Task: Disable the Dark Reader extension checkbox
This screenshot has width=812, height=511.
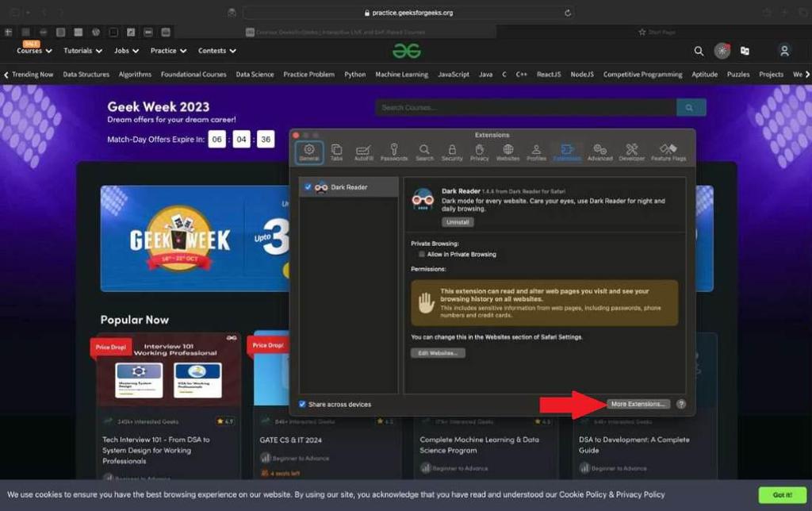Action: point(308,187)
